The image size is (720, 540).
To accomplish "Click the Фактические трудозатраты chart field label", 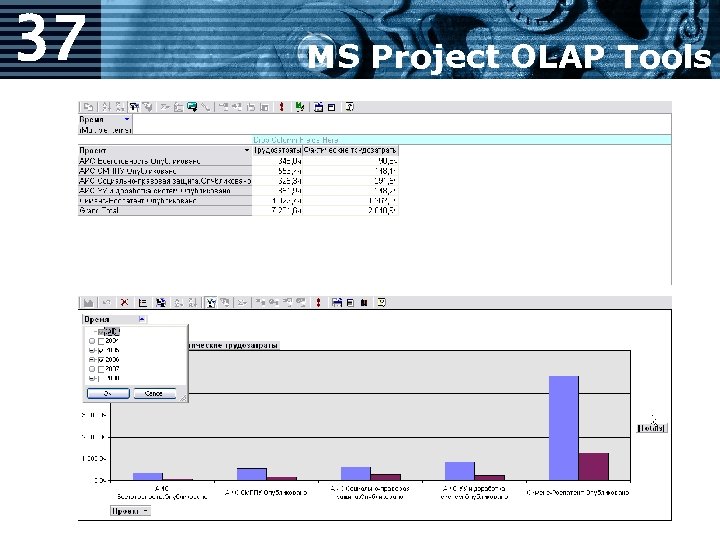I will point(233,345).
